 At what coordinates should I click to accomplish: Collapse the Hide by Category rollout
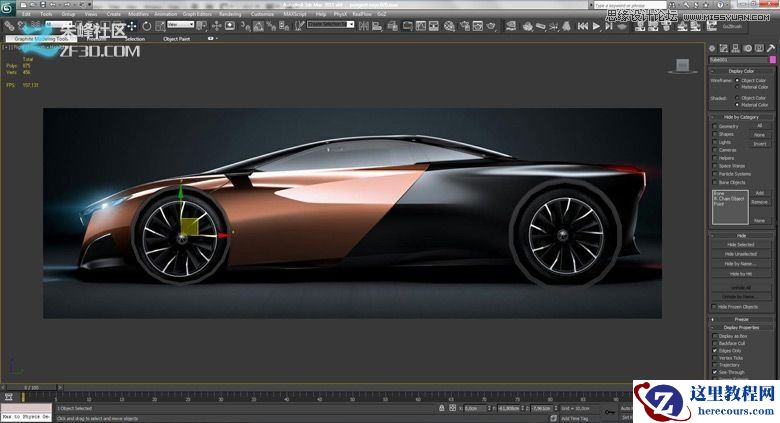click(741, 117)
